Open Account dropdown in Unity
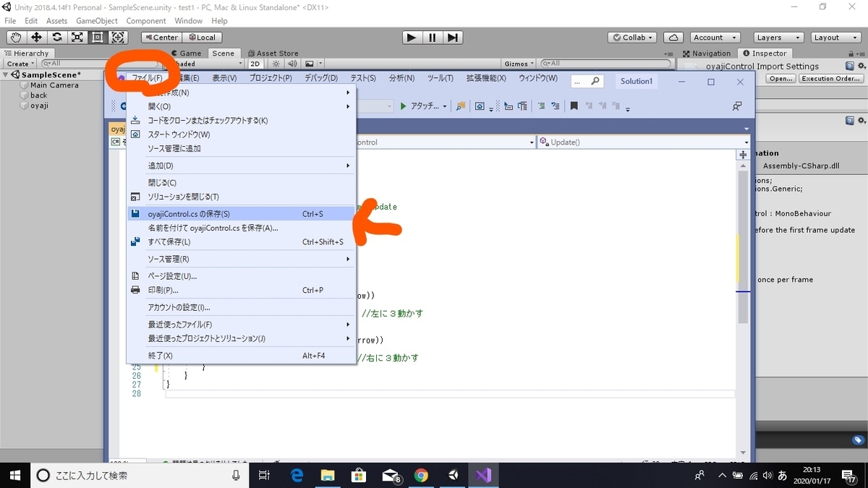 (714, 37)
